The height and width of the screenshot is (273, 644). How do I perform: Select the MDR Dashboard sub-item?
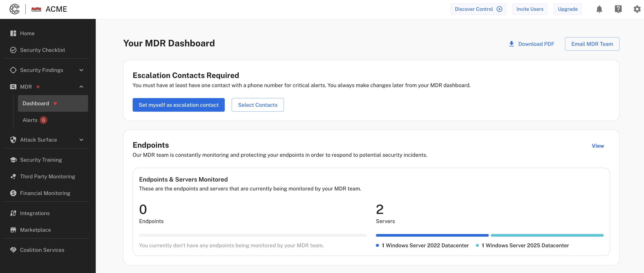(x=53, y=103)
